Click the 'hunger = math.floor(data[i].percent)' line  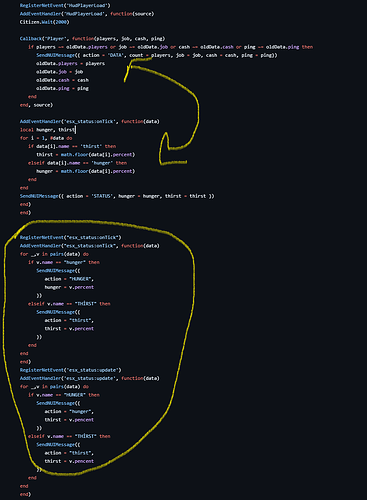86,171
